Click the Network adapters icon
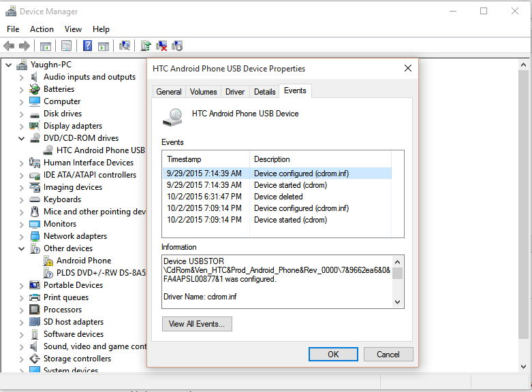Screen dimensions: 532x392 [35, 235]
